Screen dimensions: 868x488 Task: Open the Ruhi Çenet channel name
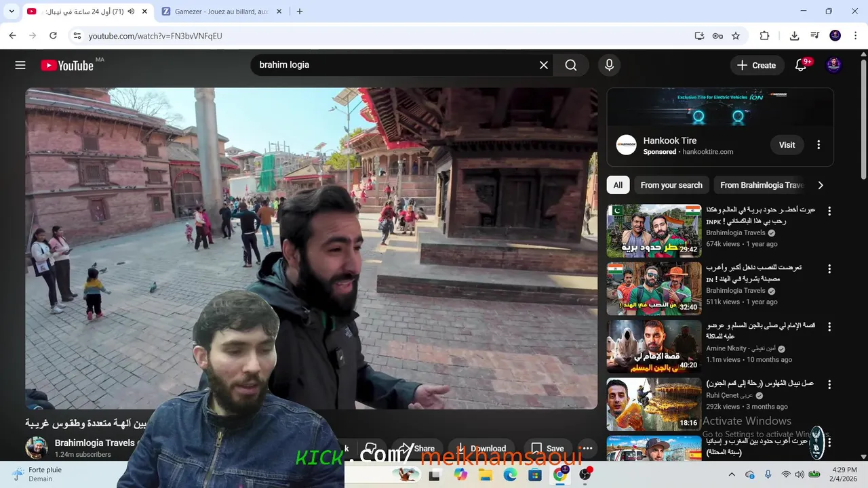pyautogui.click(x=729, y=395)
